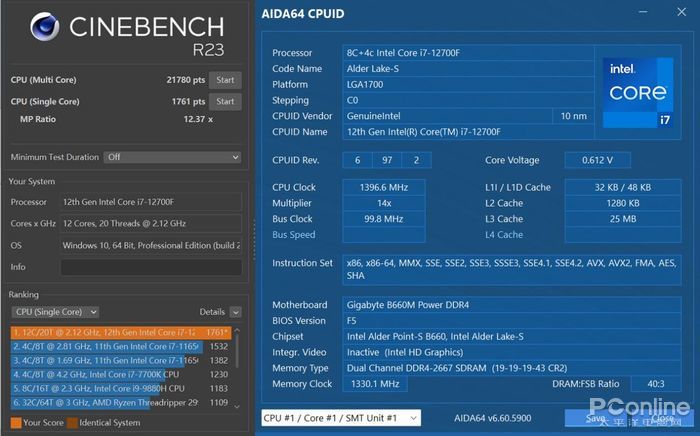Click the Bus Clock value 99.8 MHz
The image size is (700, 436).
pos(384,219)
